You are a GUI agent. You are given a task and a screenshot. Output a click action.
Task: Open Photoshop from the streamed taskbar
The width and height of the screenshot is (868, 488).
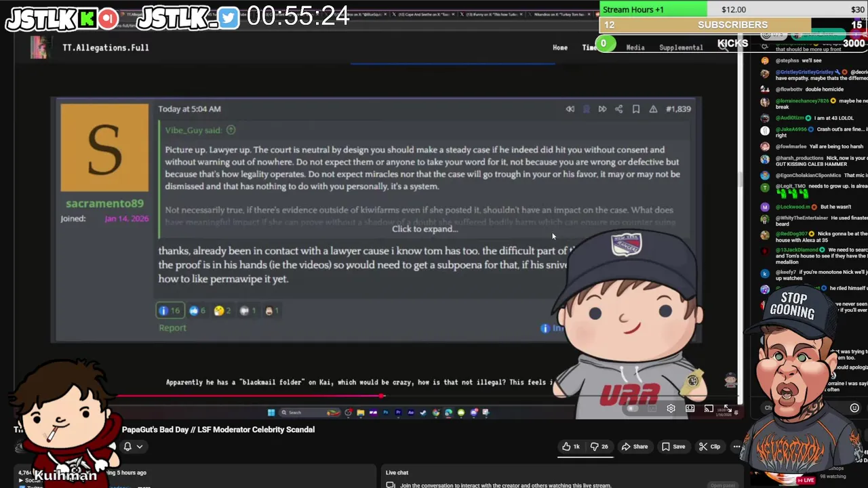coord(386,412)
